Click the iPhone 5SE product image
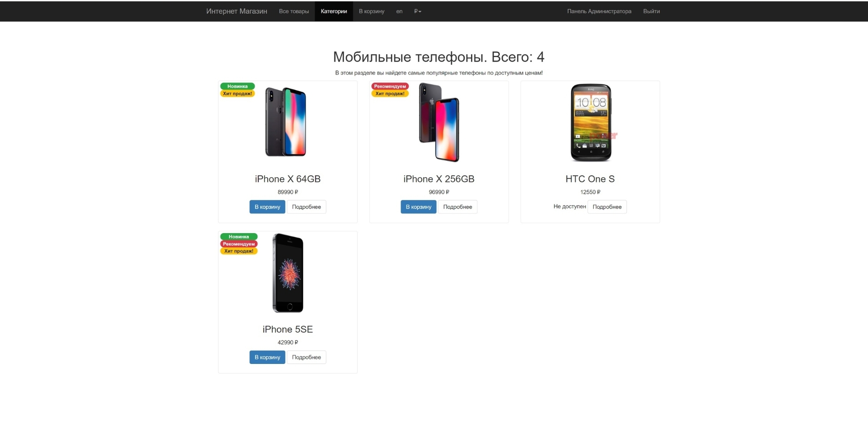The image size is (868, 423). click(x=288, y=273)
